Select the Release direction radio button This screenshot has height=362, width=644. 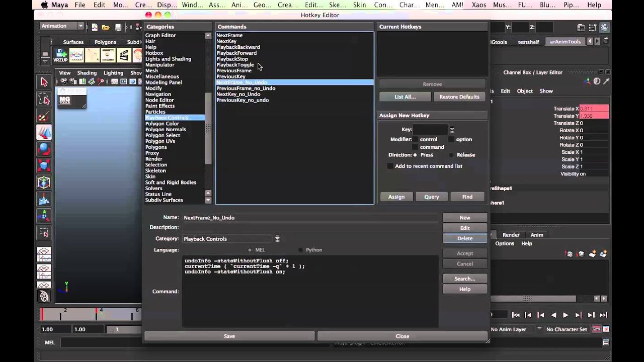click(451, 155)
